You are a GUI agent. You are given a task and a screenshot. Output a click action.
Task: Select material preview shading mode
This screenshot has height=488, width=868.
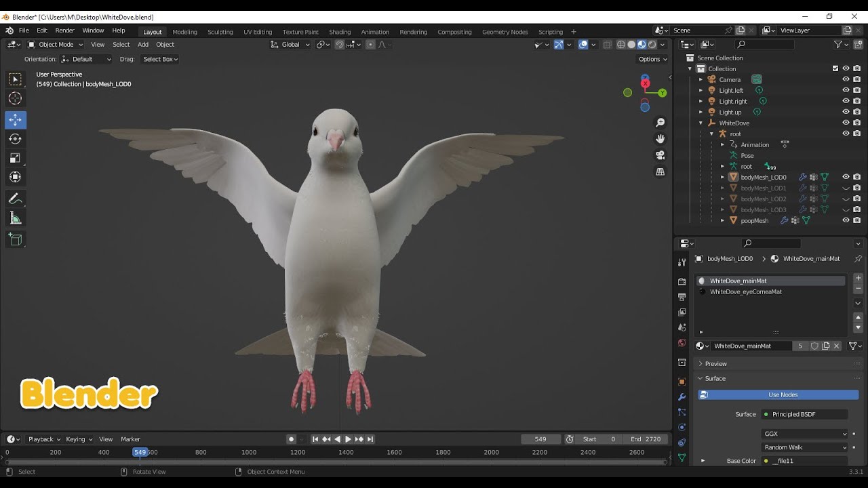click(642, 45)
